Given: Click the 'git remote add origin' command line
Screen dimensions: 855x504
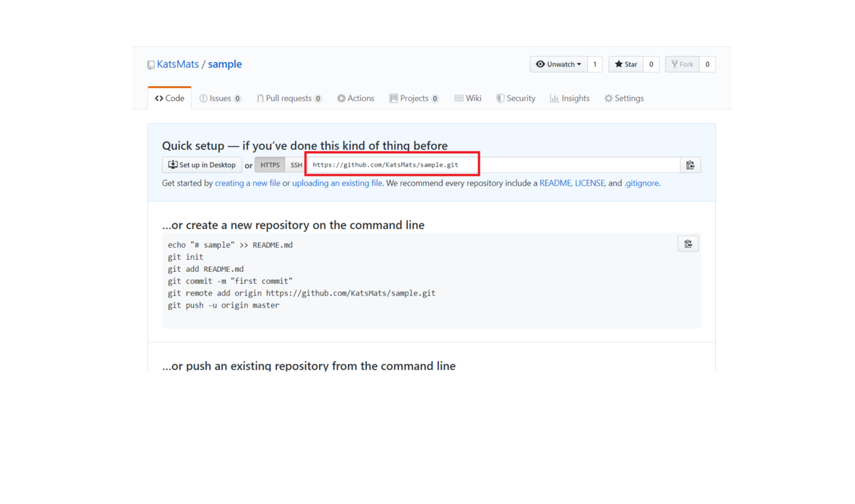Looking at the screenshot, I should point(301,293).
